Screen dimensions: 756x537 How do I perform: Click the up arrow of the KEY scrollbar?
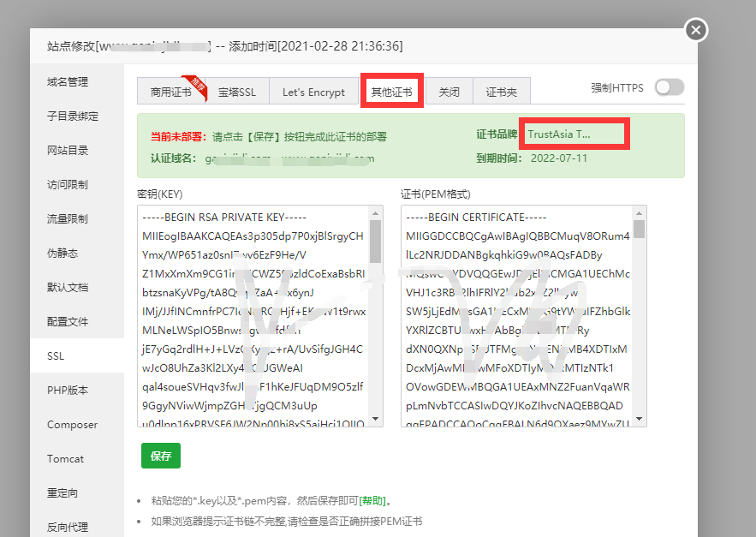[376, 212]
